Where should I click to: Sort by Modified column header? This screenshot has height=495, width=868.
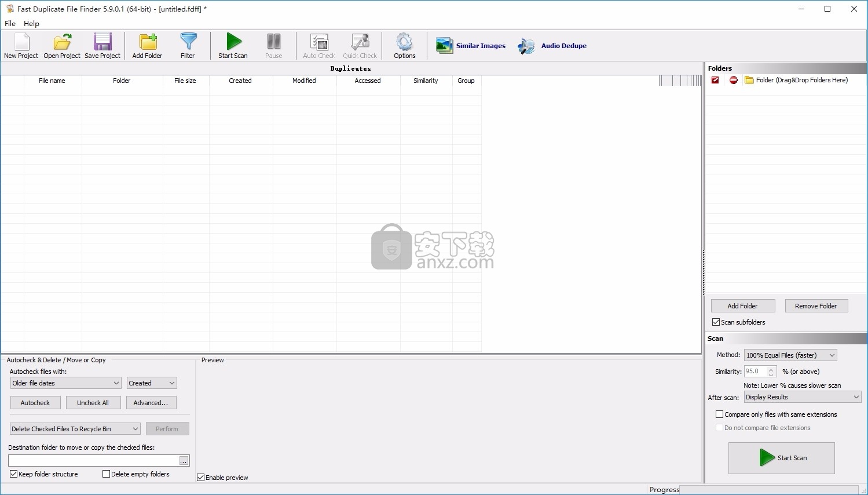pyautogui.click(x=304, y=81)
